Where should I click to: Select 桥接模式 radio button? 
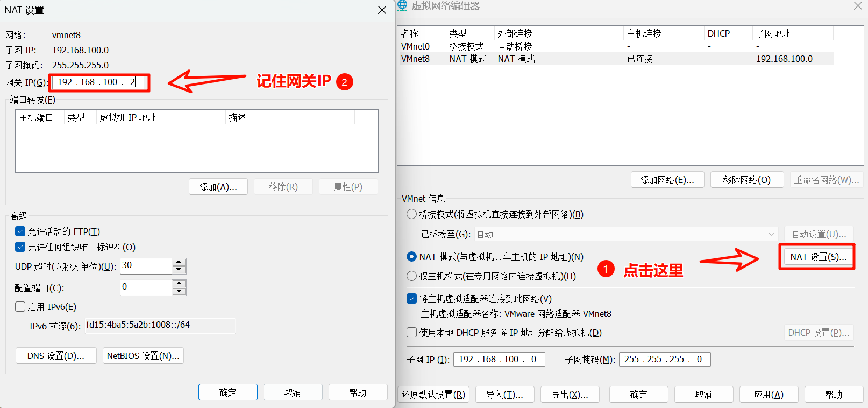tap(412, 214)
